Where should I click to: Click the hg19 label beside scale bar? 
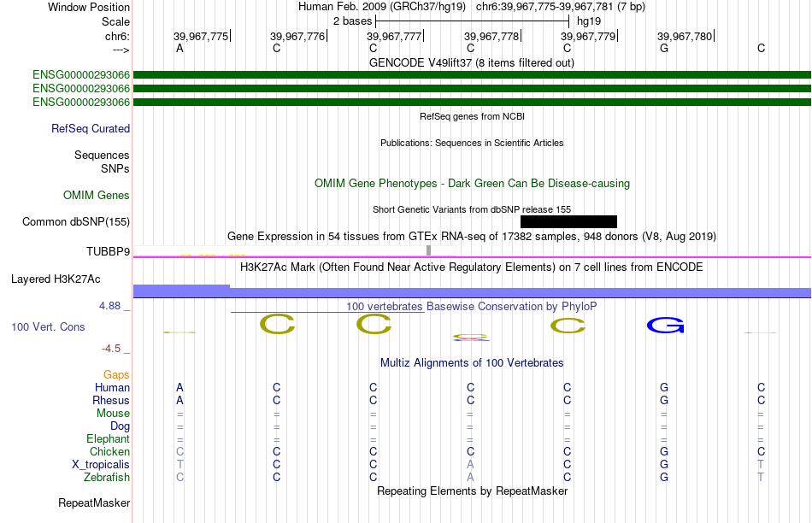589,21
